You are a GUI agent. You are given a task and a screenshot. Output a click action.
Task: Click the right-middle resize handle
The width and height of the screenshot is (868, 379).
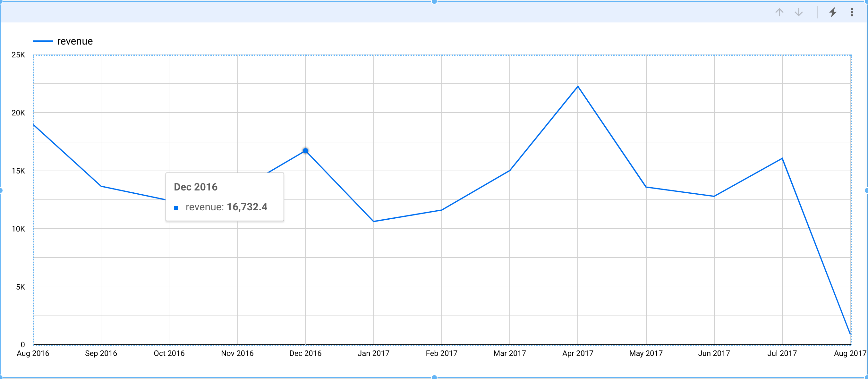(867, 190)
